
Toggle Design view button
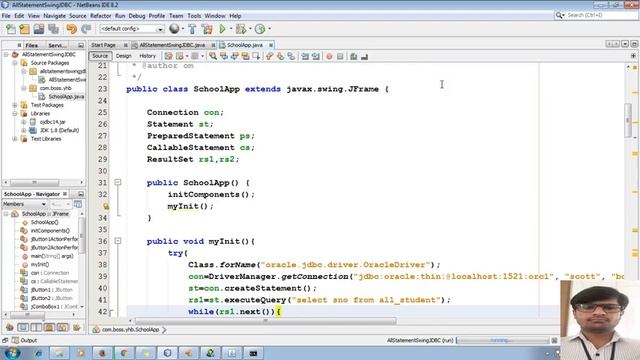pyautogui.click(x=124, y=56)
